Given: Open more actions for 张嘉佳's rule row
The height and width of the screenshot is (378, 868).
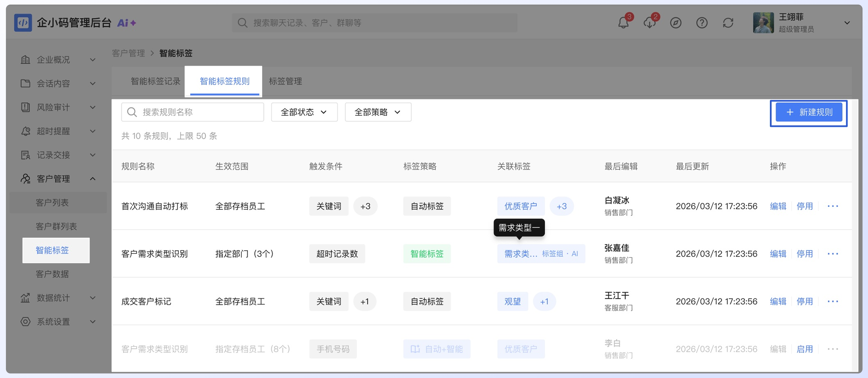Looking at the screenshot, I should pyautogui.click(x=833, y=254).
